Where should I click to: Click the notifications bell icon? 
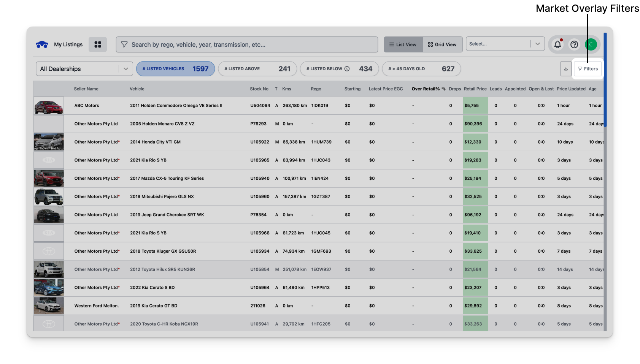557,44
